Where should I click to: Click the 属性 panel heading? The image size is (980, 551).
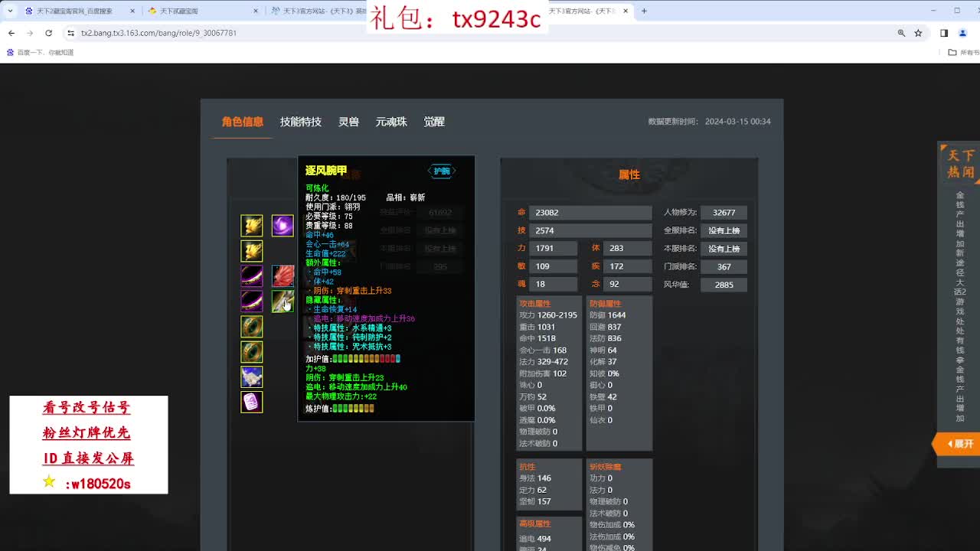coord(629,174)
